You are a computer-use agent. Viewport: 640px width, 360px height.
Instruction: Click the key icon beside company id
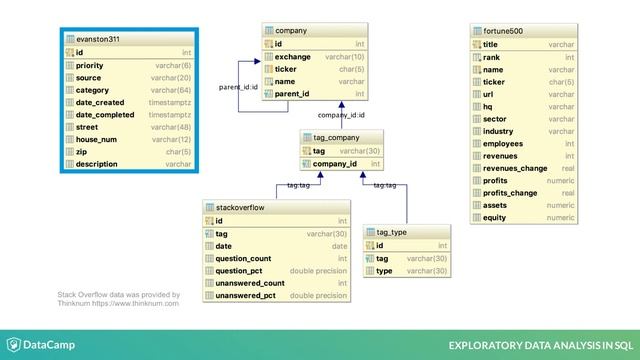click(269, 44)
